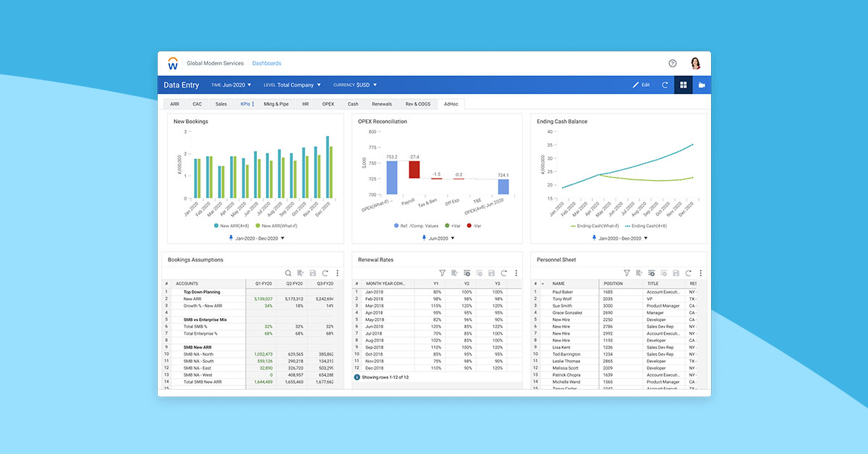868x454 pixels.
Task: Open the filter icon on Renewal Rates
Action: coord(442,273)
